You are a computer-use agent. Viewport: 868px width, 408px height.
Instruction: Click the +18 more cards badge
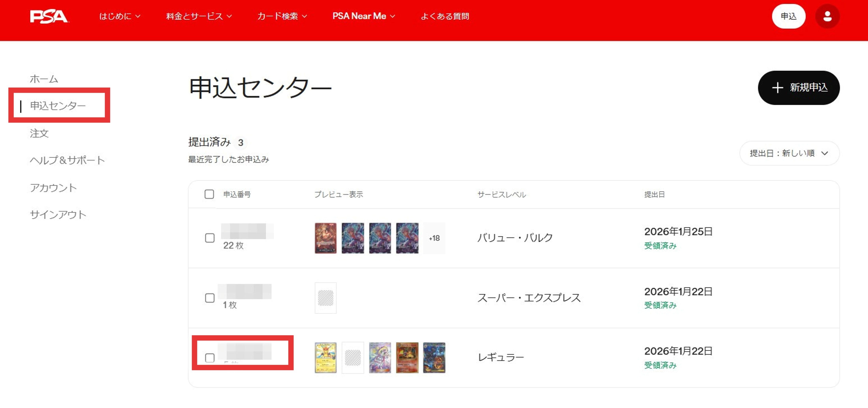[x=434, y=238]
